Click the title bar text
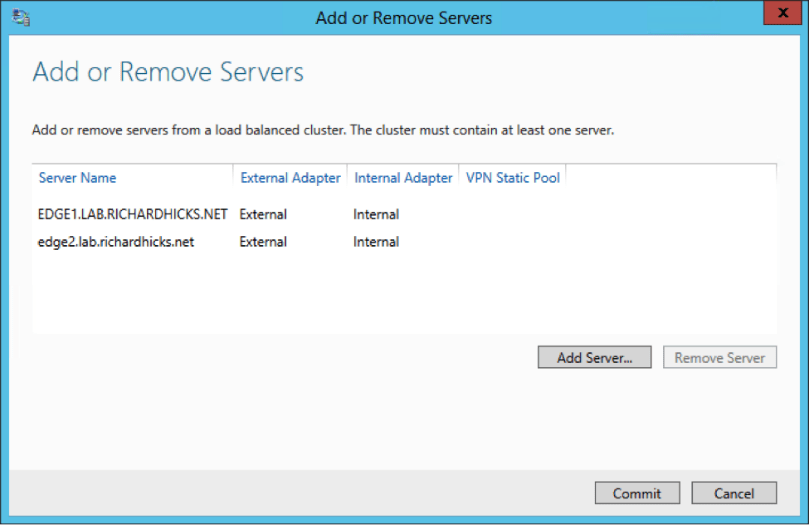The height and width of the screenshot is (525, 809). pos(404,18)
